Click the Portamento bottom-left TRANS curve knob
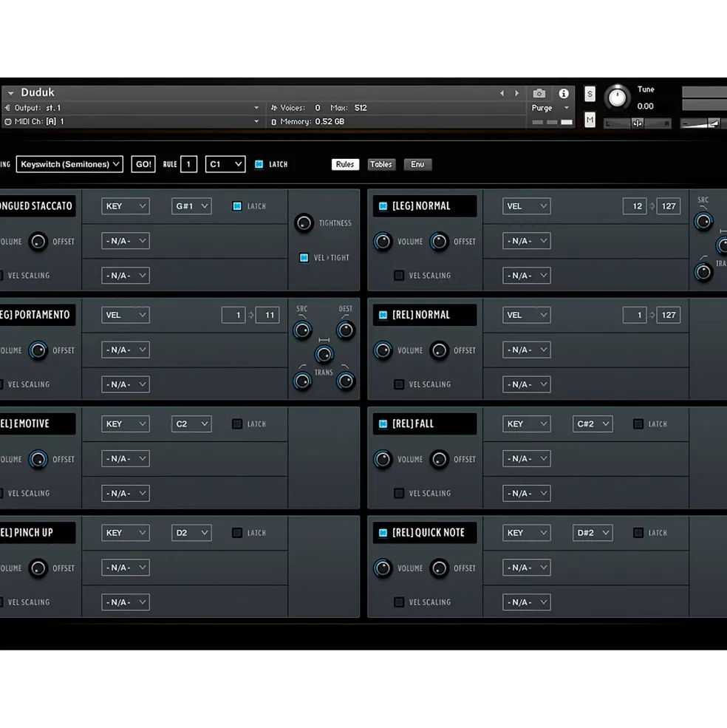The width and height of the screenshot is (727, 728). pyautogui.click(x=302, y=381)
